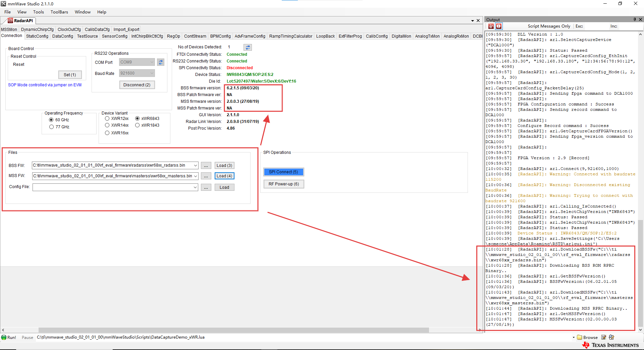Switch to the ContStream tab
Screen dimensions: 644x350
click(x=195, y=36)
